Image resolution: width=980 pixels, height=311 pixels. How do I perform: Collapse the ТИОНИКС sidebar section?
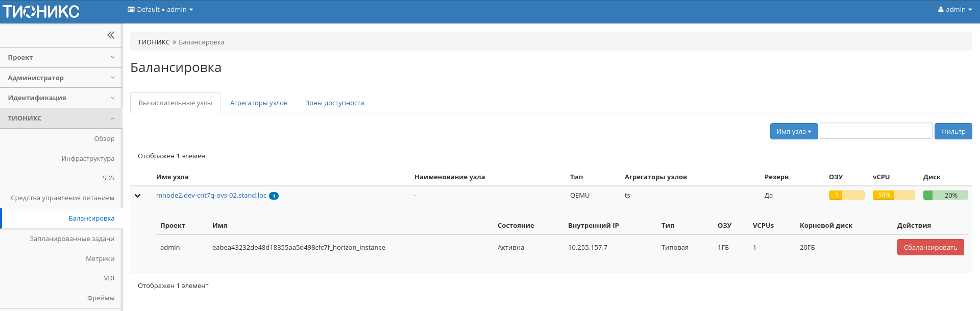[x=61, y=118]
